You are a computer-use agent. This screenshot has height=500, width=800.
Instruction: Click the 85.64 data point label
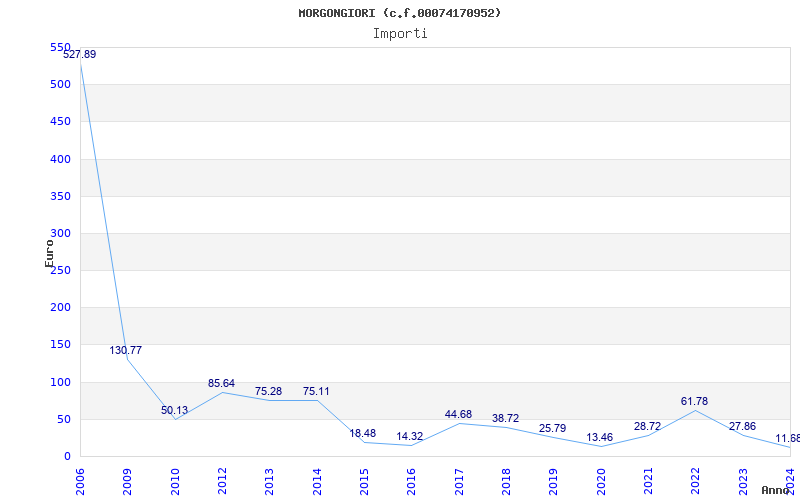221,383
